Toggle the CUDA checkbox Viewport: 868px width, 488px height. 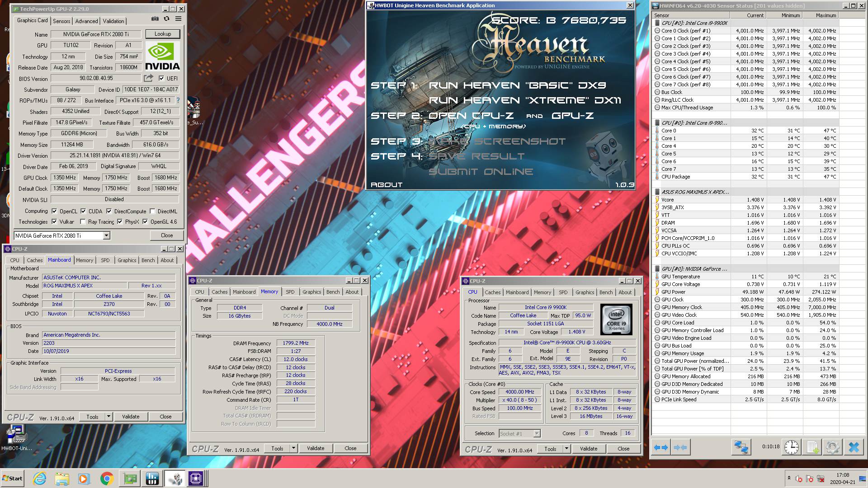(x=83, y=211)
